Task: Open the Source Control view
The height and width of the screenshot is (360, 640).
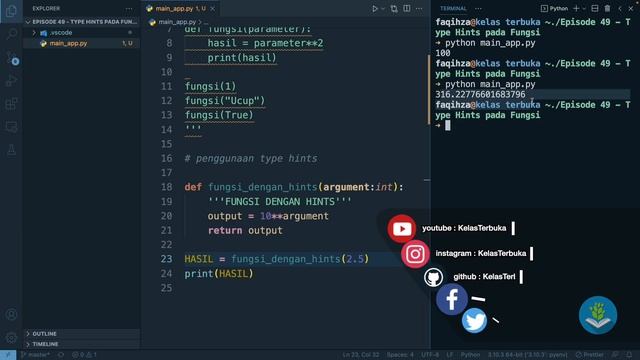Action: click(11, 58)
